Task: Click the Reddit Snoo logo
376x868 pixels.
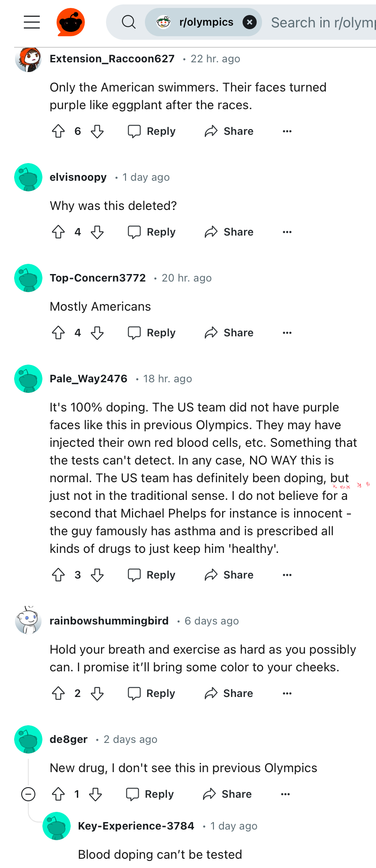Action: click(71, 22)
